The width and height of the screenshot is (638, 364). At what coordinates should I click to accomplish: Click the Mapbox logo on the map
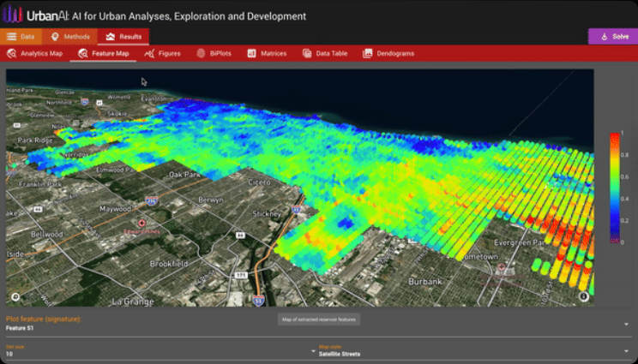pos(15,296)
